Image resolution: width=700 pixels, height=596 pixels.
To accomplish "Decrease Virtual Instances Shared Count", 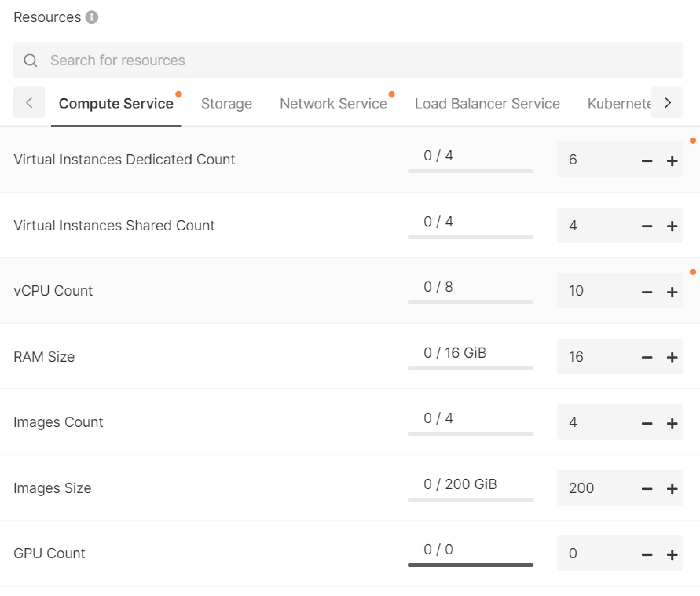I will [x=647, y=226].
